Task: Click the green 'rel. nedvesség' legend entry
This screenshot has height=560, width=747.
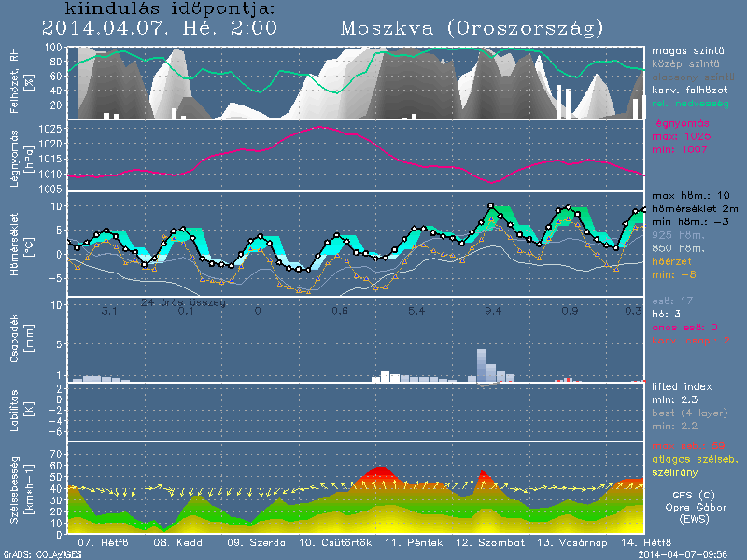Action: coord(689,103)
